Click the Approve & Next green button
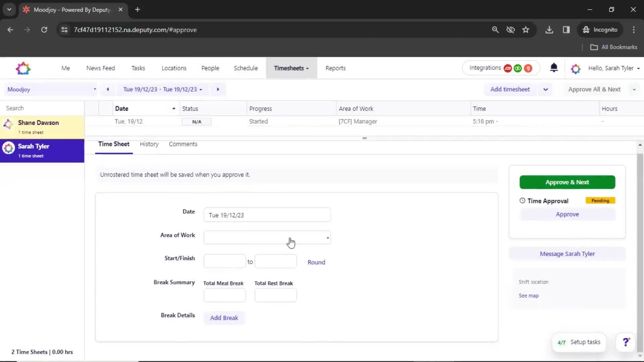644x362 pixels. click(x=567, y=182)
